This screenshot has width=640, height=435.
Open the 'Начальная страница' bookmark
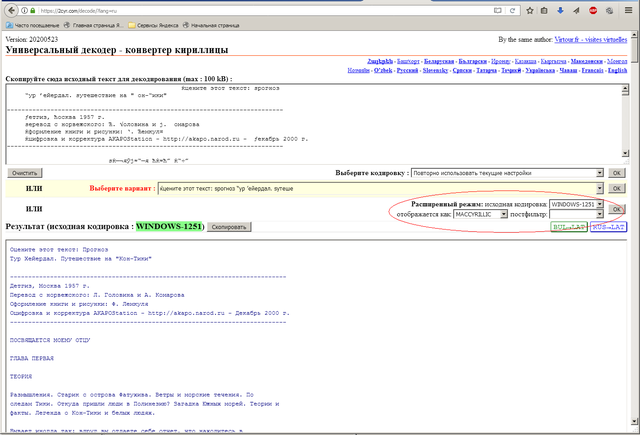211,25
